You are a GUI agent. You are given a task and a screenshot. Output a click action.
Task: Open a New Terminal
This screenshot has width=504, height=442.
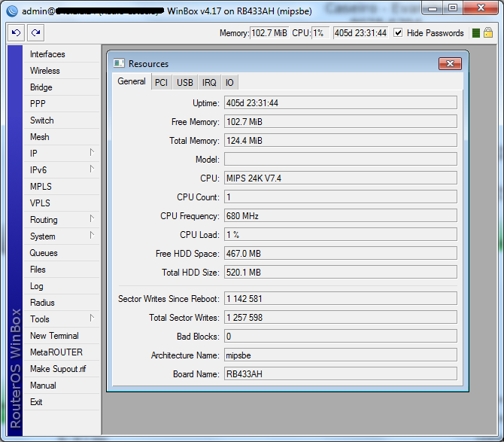[x=62, y=336]
